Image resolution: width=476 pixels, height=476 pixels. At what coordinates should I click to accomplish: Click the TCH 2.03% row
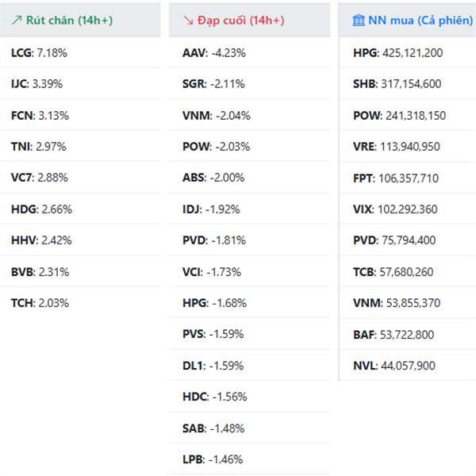[x=40, y=303]
